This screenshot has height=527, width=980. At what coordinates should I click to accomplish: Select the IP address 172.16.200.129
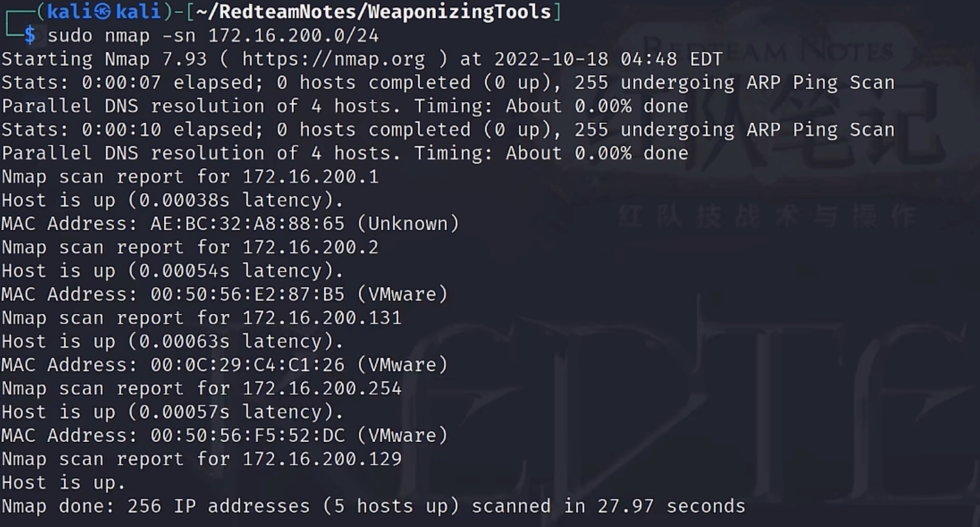(x=322, y=459)
